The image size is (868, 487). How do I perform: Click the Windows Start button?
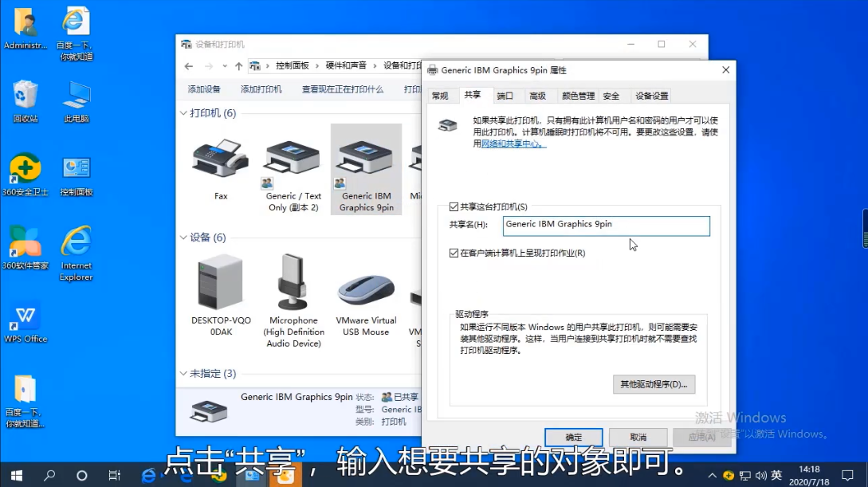click(x=16, y=475)
